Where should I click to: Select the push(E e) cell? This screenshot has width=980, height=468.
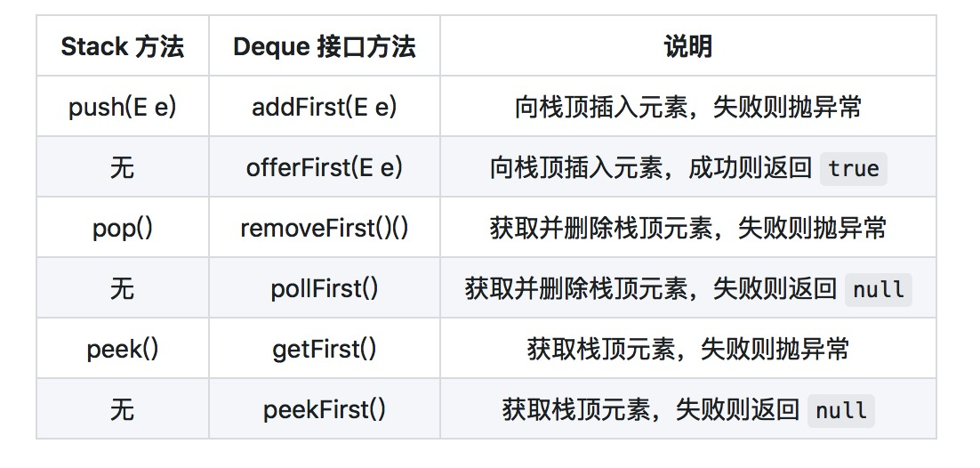click(122, 107)
